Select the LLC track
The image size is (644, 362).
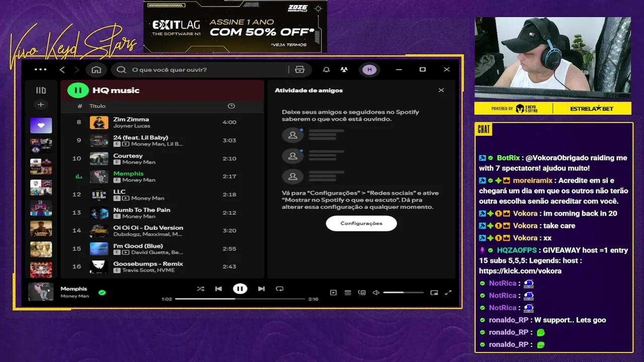click(162, 195)
